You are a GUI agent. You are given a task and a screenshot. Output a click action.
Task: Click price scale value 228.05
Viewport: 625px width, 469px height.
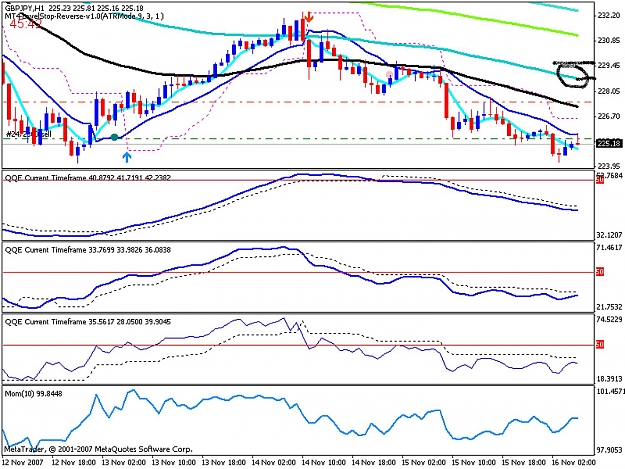(608, 91)
